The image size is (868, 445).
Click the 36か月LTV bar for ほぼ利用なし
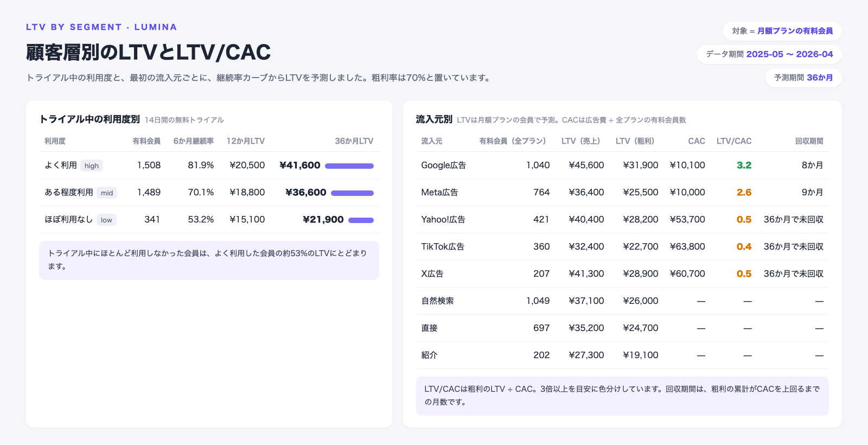pos(361,220)
